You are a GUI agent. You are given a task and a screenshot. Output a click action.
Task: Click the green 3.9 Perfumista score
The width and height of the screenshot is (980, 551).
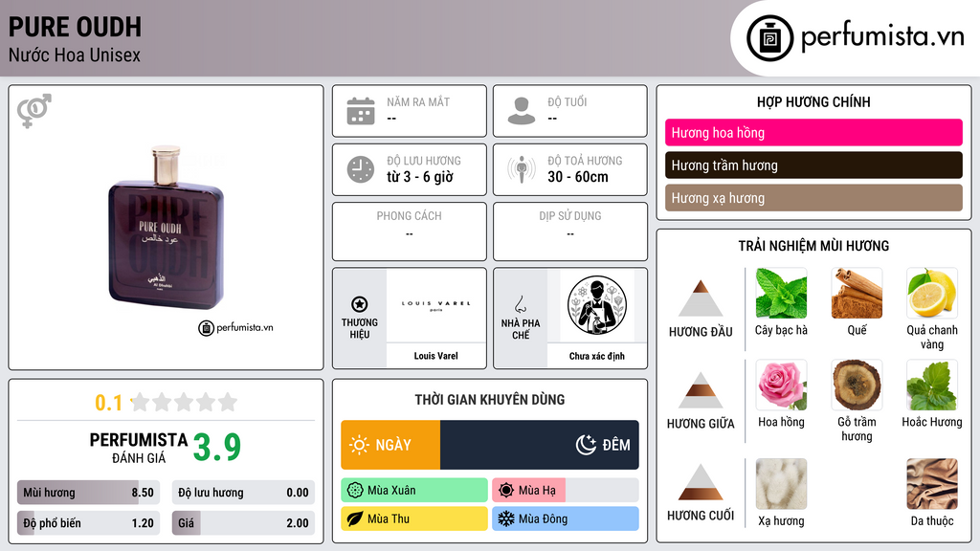click(x=217, y=447)
